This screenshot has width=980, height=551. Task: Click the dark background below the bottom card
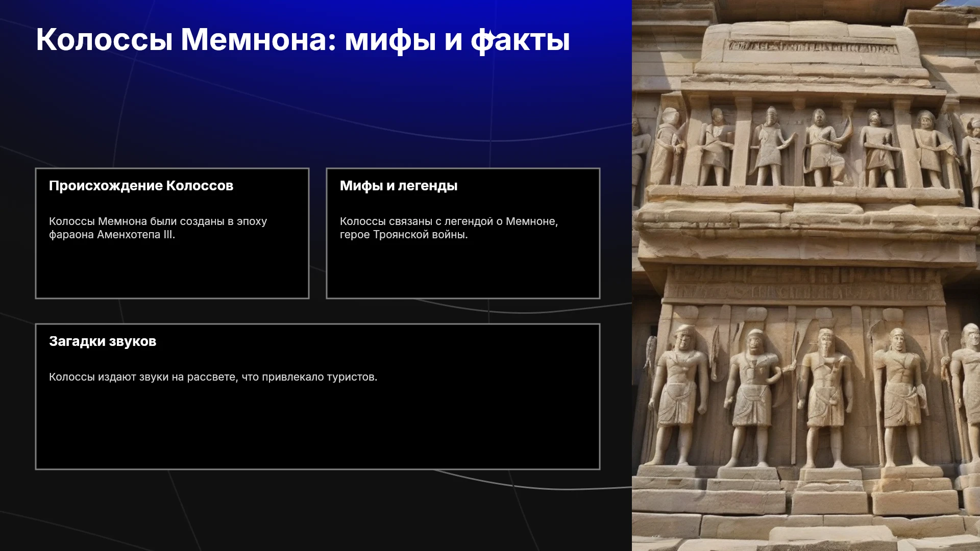tap(316, 510)
